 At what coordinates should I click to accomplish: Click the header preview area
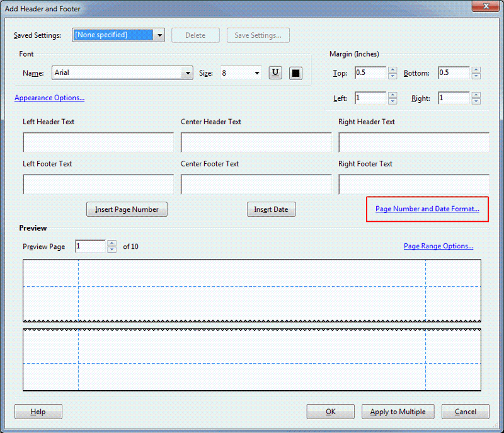(x=252, y=291)
